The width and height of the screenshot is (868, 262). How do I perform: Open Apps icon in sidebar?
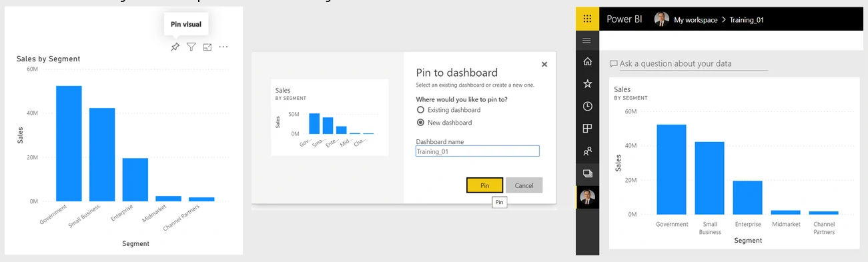(x=587, y=129)
